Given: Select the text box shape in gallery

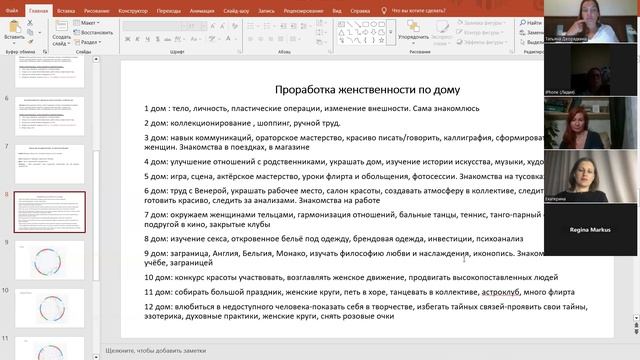Looking at the screenshot, I should coord(341,24).
